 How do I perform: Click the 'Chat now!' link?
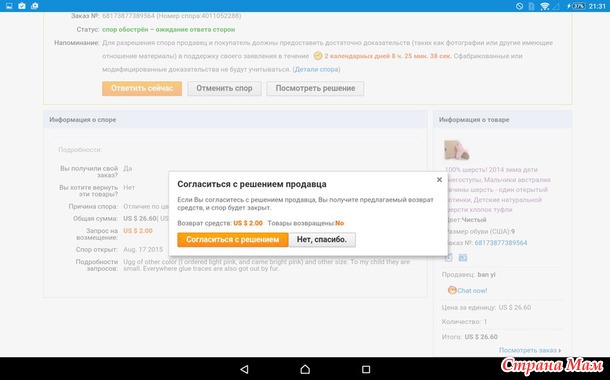tap(472, 291)
